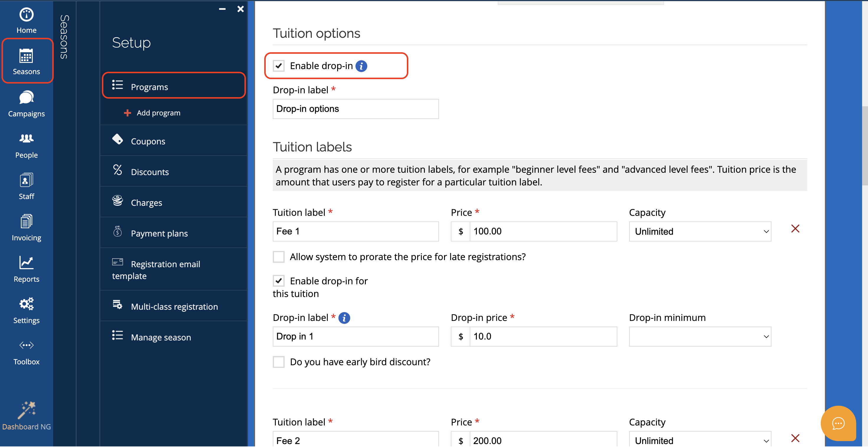868x447 pixels.
Task: Open Reports from the sidebar
Action: [x=26, y=269]
